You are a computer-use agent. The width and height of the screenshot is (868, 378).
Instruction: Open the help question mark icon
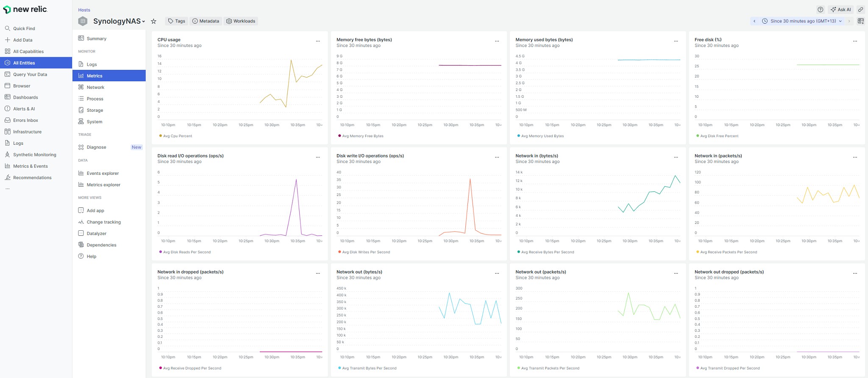(x=821, y=9)
